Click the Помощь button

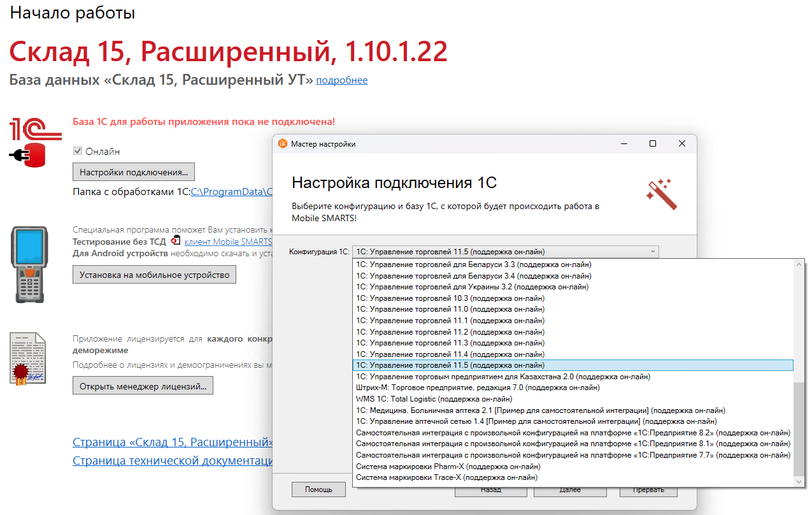click(x=318, y=489)
